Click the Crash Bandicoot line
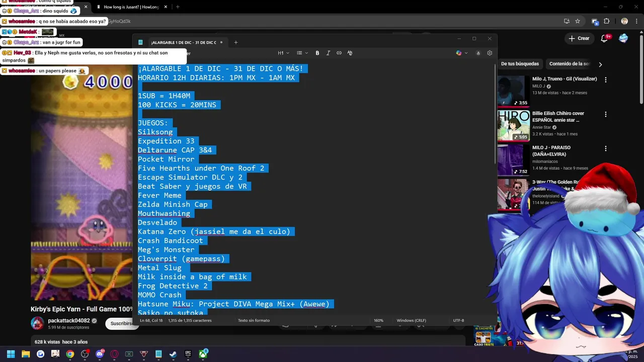The height and width of the screenshot is (362, 644). 171,240
